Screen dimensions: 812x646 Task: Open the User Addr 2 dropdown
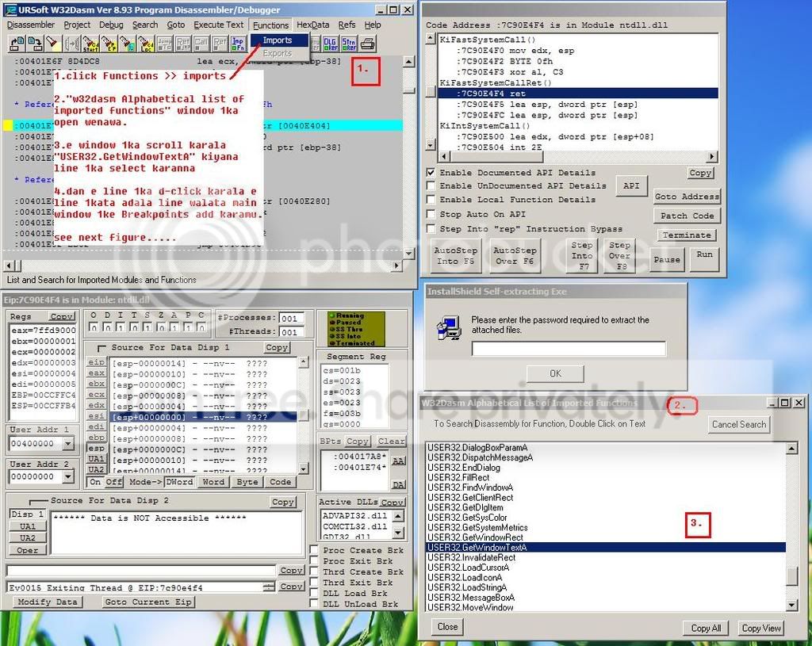pos(68,476)
